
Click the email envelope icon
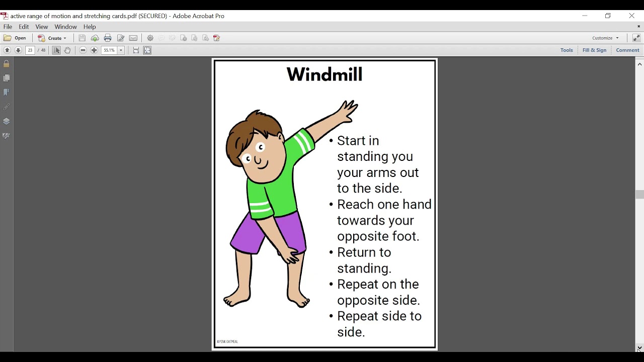coord(133,38)
